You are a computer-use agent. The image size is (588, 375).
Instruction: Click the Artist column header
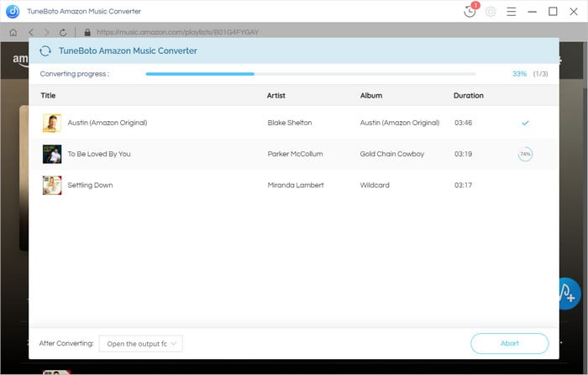coord(276,95)
